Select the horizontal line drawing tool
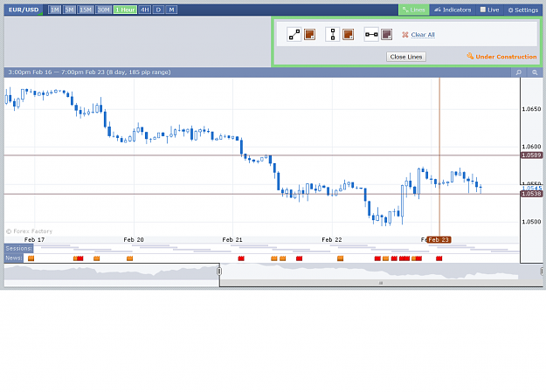The width and height of the screenshot is (546, 392). 371,34
